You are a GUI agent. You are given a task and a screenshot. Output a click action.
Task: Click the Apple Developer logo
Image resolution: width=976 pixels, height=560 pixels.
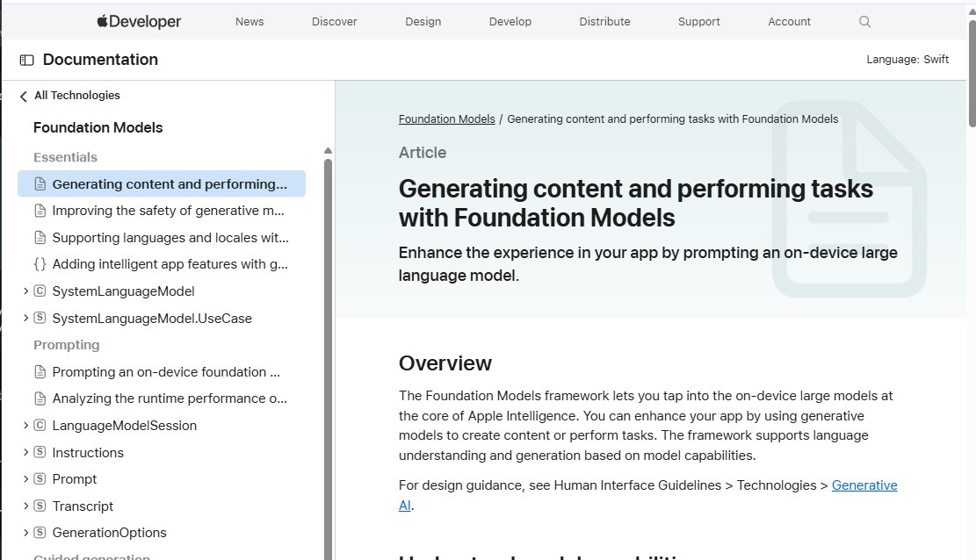[x=138, y=21]
